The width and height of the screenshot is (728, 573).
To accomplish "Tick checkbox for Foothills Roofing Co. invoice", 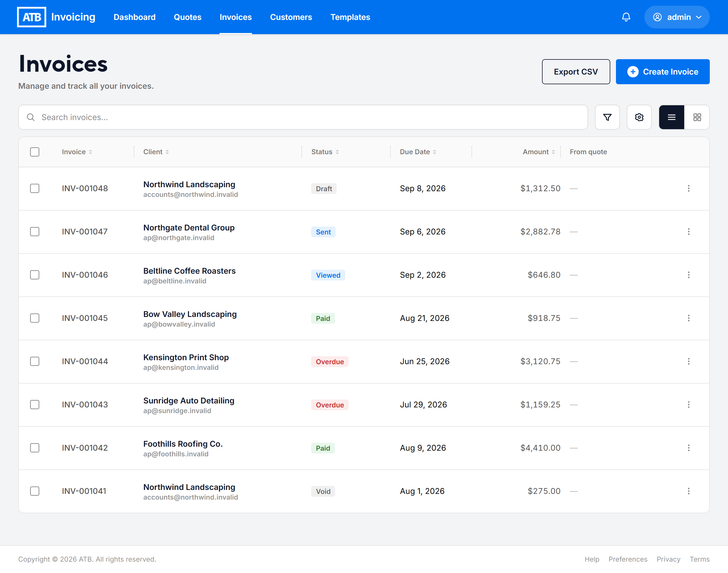I will click(x=34, y=448).
